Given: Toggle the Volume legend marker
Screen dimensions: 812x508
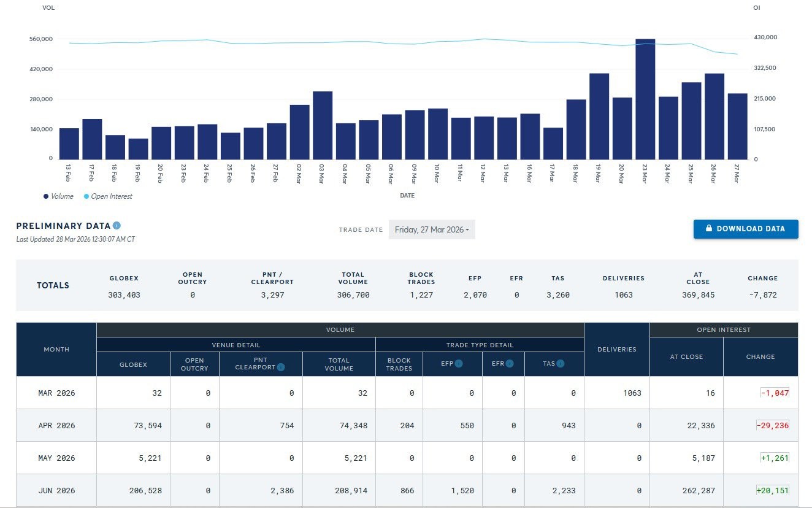Looking at the screenshot, I should (46, 196).
